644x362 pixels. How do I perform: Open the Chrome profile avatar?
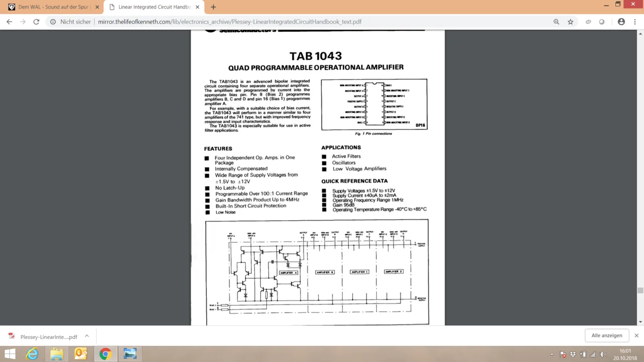point(621,22)
